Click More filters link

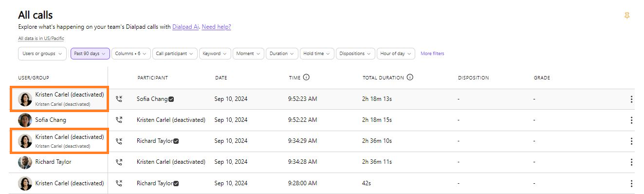[432, 54]
